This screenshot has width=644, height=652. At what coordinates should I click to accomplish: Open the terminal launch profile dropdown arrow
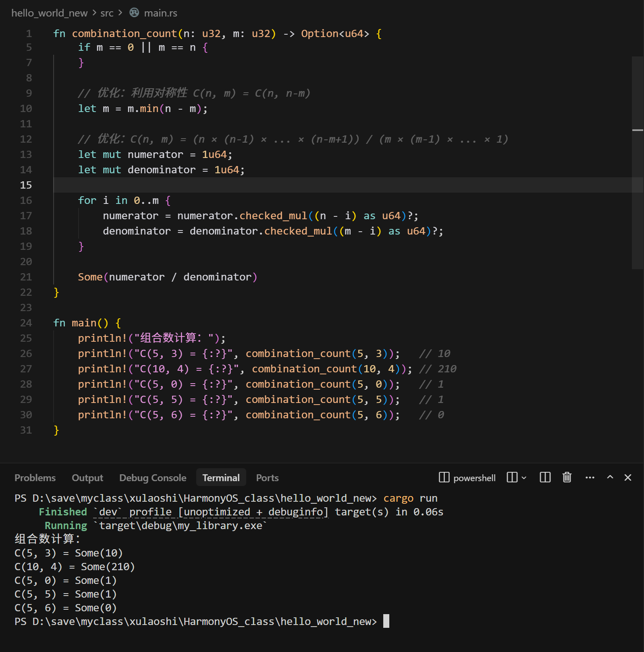pos(524,478)
